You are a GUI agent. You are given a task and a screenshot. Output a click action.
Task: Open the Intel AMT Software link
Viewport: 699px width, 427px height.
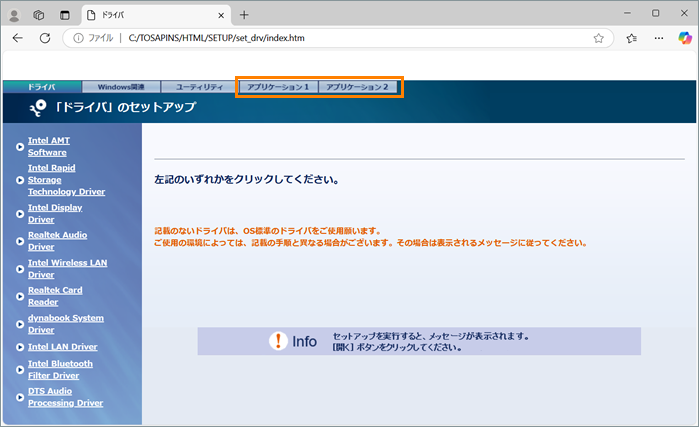[49, 146]
